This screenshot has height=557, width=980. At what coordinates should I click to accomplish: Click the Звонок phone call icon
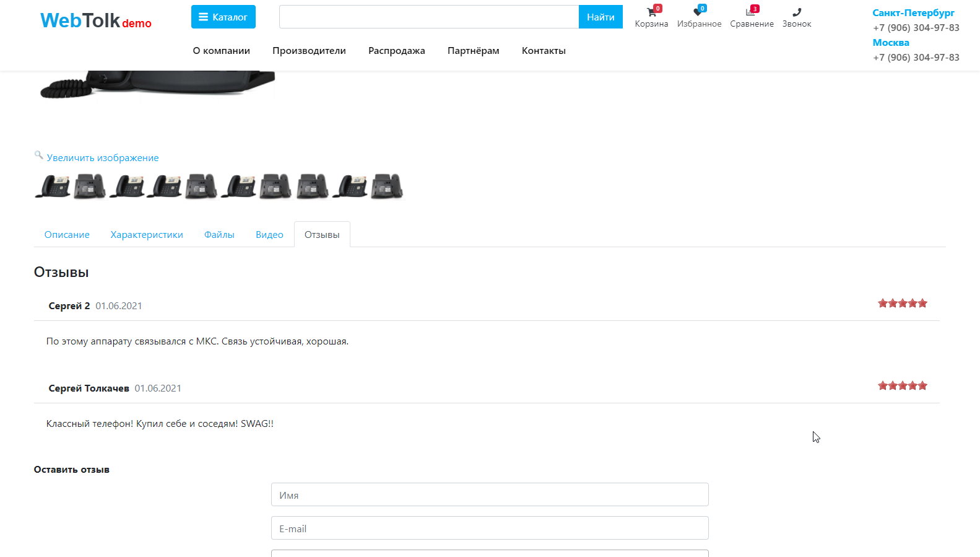[796, 12]
